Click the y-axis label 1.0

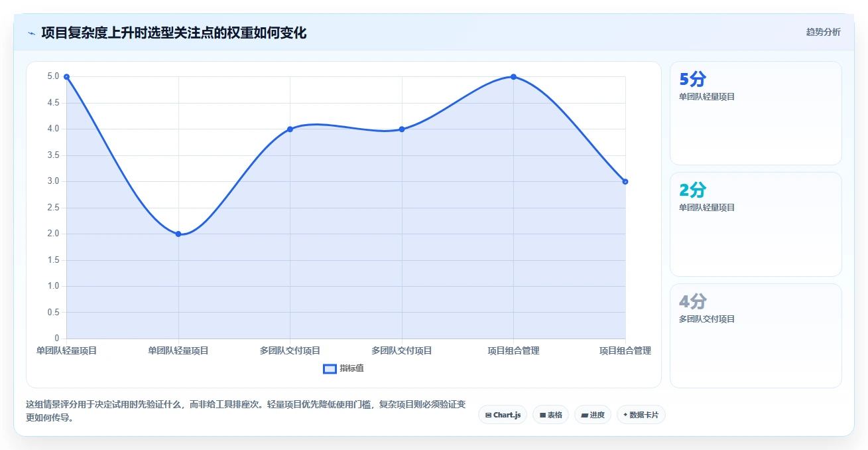pyautogui.click(x=53, y=286)
